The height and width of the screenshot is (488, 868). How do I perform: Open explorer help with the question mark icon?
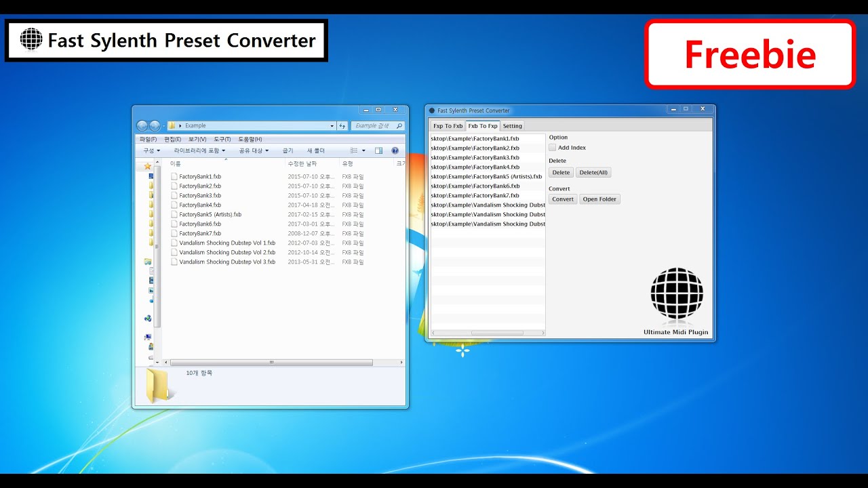[x=395, y=150]
